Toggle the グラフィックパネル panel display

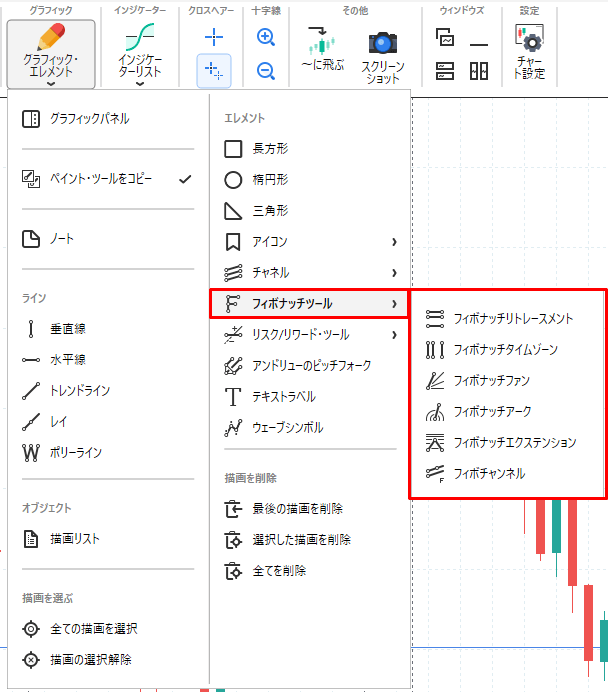pos(88,119)
